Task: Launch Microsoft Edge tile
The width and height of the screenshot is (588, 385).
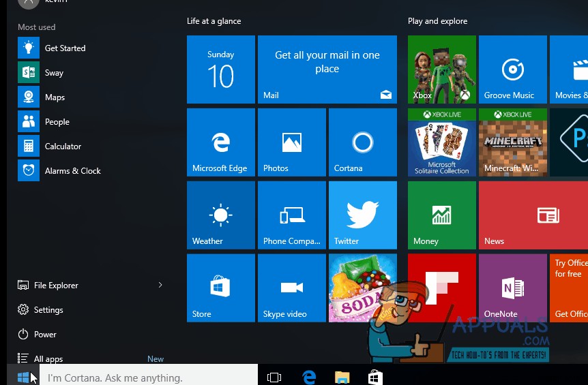Action: coord(221,142)
